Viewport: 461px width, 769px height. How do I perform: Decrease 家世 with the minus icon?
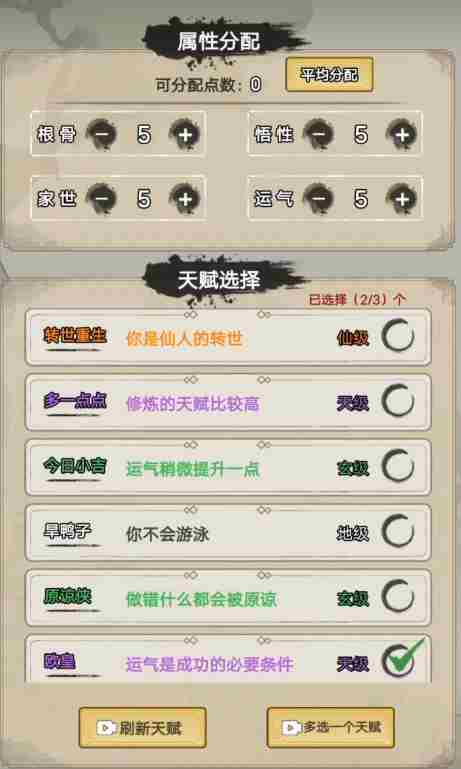102,199
